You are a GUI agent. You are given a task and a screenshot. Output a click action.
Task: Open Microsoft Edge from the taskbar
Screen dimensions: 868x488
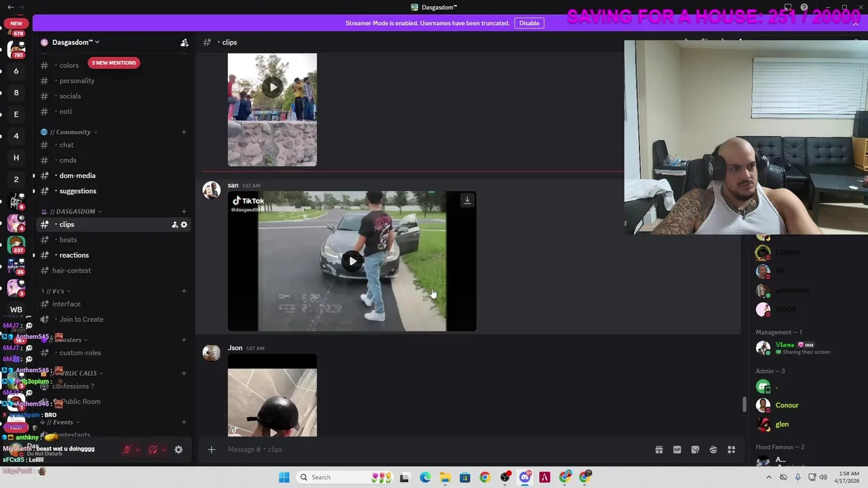[x=425, y=477]
